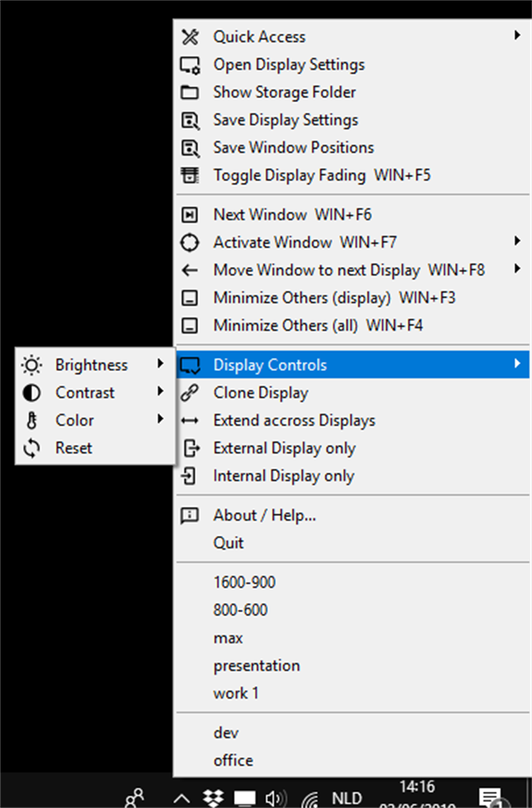The width and height of the screenshot is (532, 808).
Task: Expand the Activate Window submenu arrow
Action: [517, 241]
